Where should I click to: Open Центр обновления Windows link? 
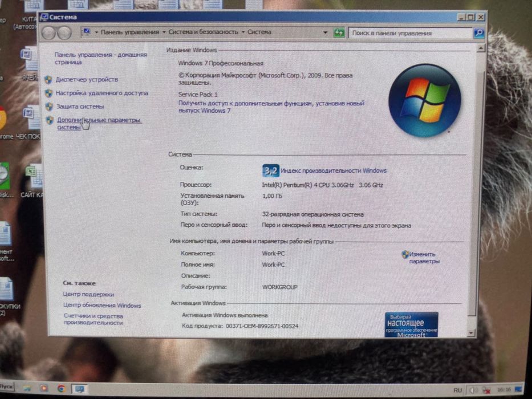pyautogui.click(x=102, y=306)
